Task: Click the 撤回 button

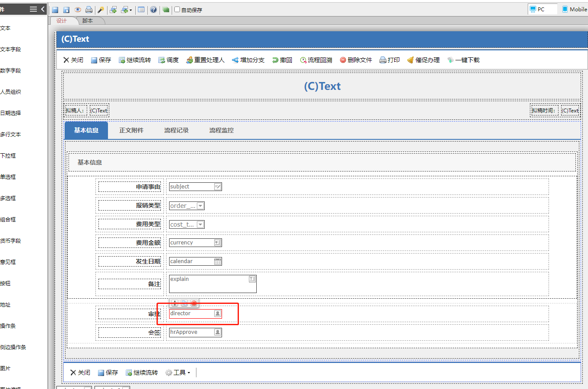Action: coord(282,60)
